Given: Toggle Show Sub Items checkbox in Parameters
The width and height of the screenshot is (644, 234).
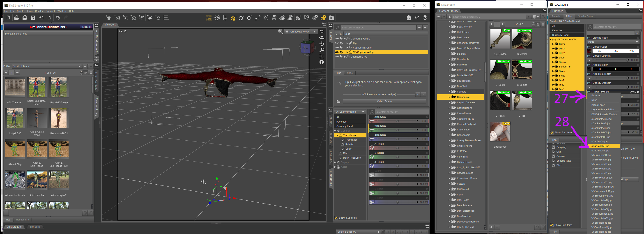Looking at the screenshot, I should pyautogui.click(x=336, y=218).
